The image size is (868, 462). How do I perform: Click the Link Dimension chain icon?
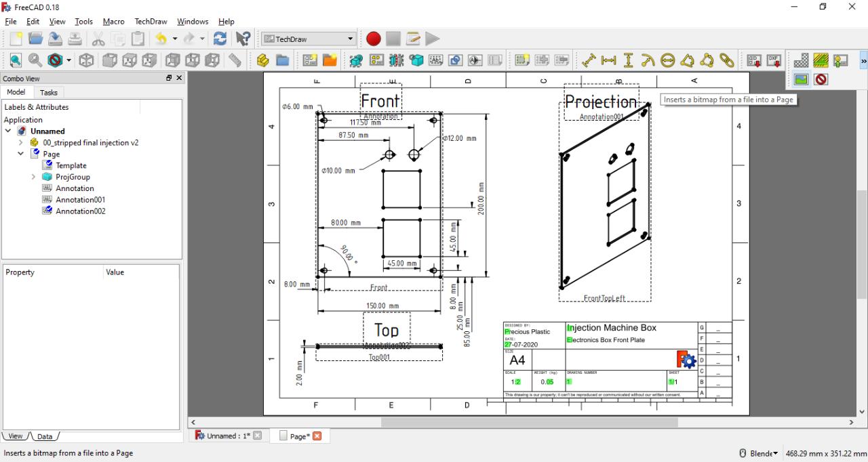pyautogui.click(x=727, y=61)
